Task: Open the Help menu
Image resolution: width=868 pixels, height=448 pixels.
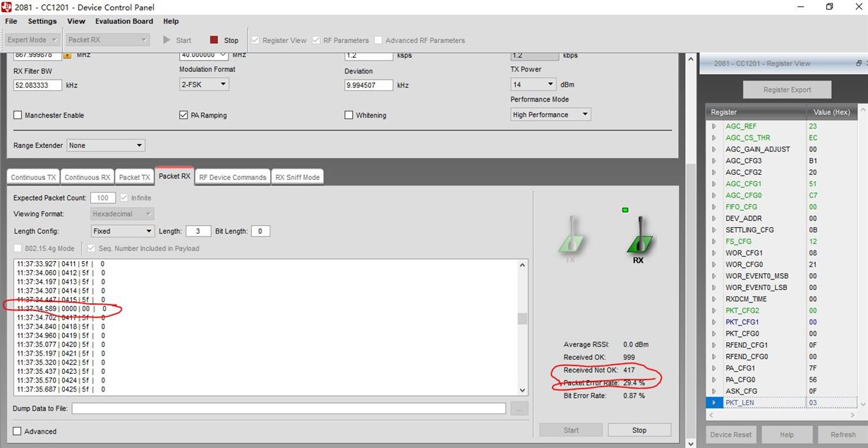Action: tap(171, 21)
